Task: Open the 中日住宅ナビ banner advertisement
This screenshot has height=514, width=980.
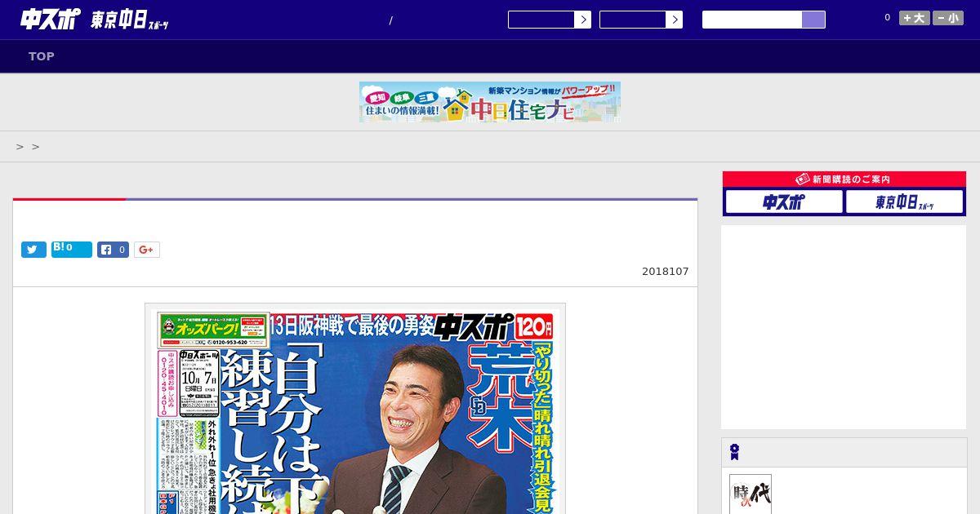Action: tap(490, 102)
